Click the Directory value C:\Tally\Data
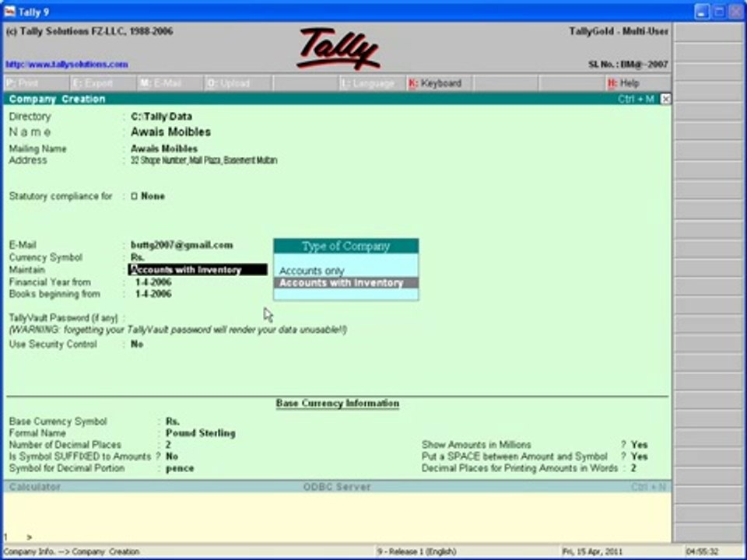 coord(161,117)
